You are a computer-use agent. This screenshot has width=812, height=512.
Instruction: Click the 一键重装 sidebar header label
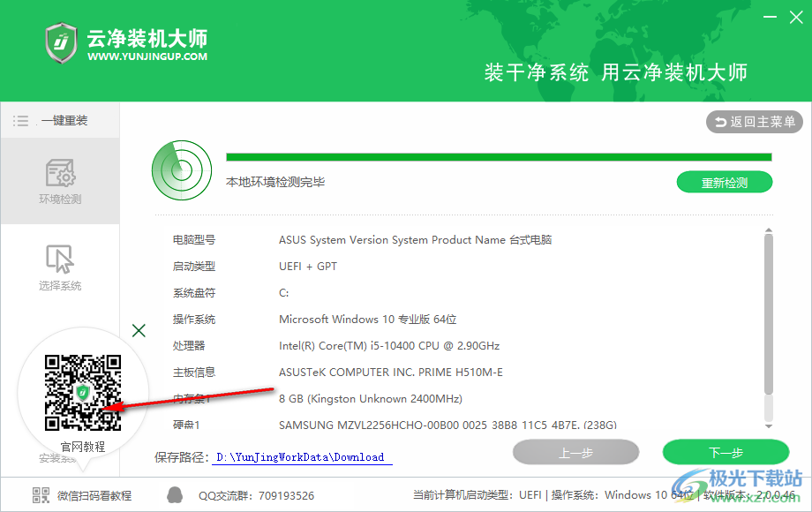coord(64,121)
